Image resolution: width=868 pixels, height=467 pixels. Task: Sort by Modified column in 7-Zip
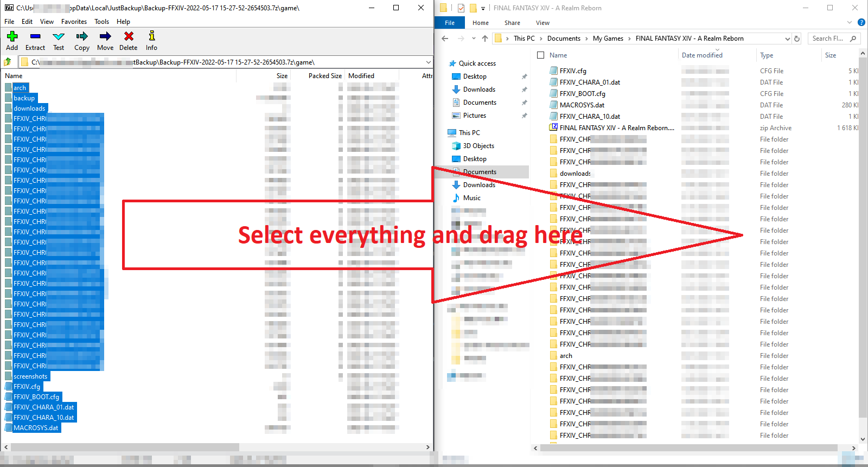point(361,76)
